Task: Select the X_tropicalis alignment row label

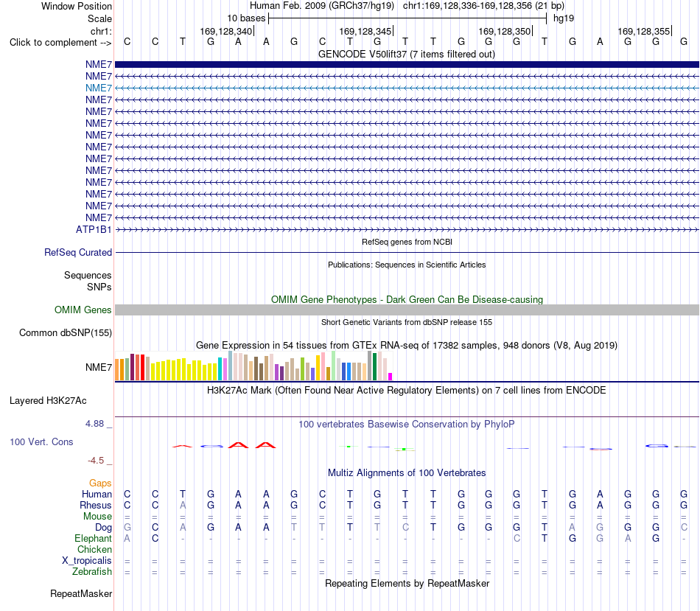Action: [87, 561]
